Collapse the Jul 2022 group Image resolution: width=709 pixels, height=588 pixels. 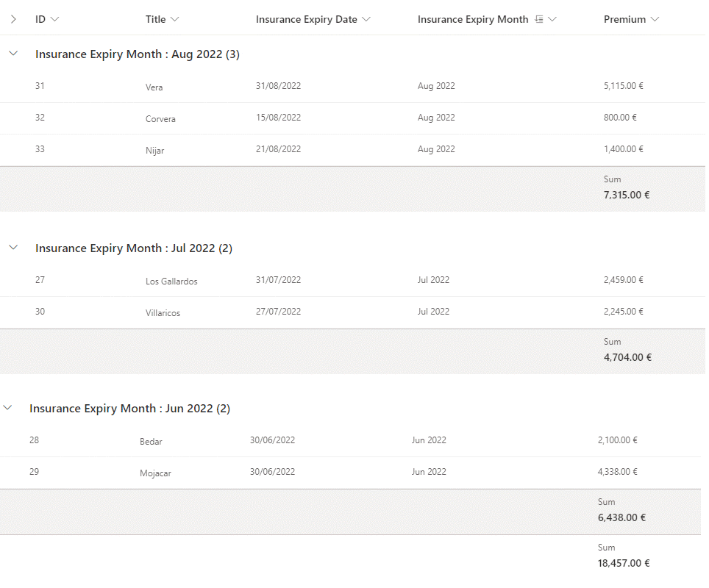coord(13,248)
